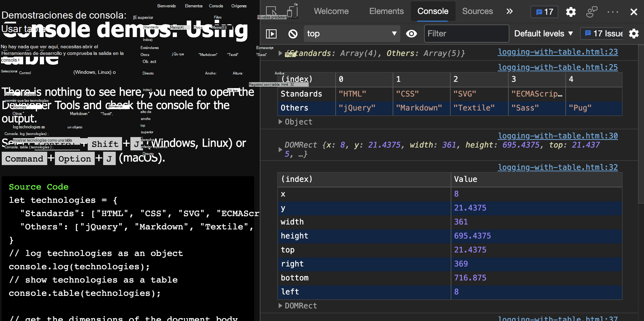Image resolution: width=644 pixels, height=321 pixels.
Task: Click the (index) header of technologies table
Action: click(307, 79)
